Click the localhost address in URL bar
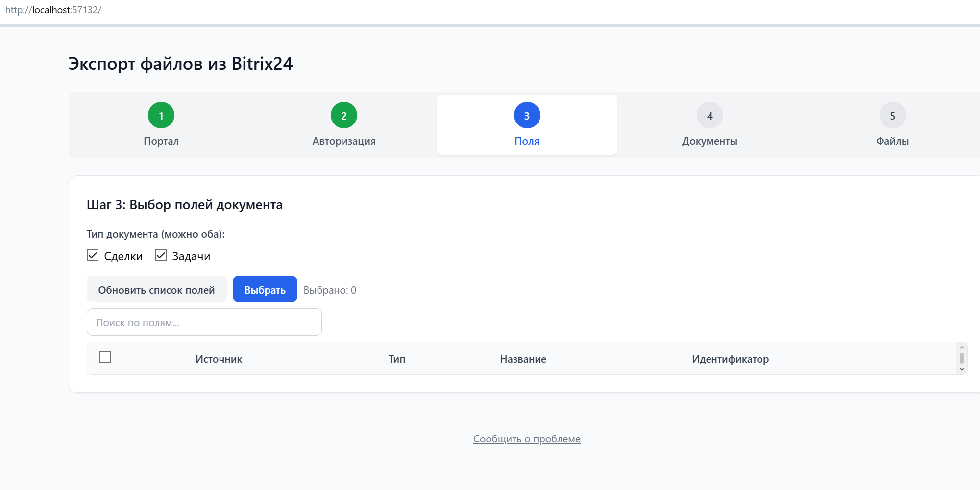Viewport: 980px width, 490px height. pos(53,10)
